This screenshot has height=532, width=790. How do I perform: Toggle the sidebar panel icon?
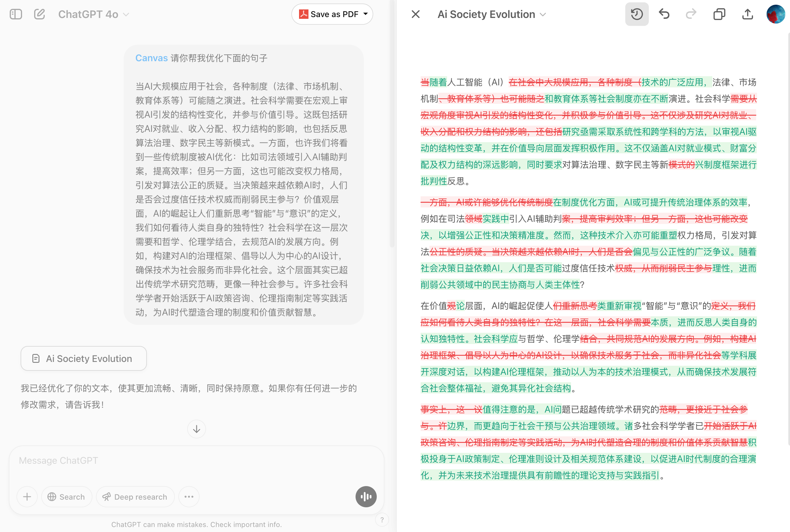point(16,14)
